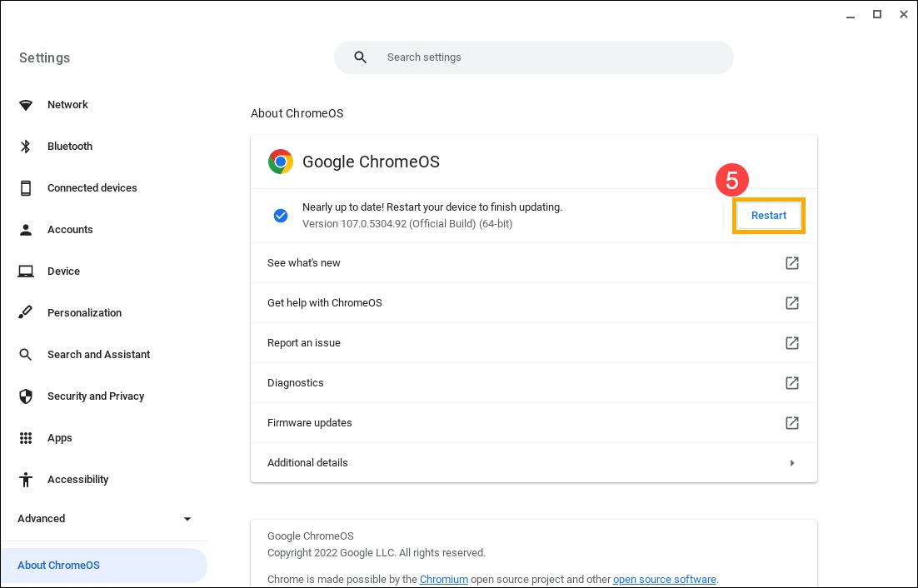Click the Search and Assistant magnifier icon
918x588 pixels.
(26, 355)
